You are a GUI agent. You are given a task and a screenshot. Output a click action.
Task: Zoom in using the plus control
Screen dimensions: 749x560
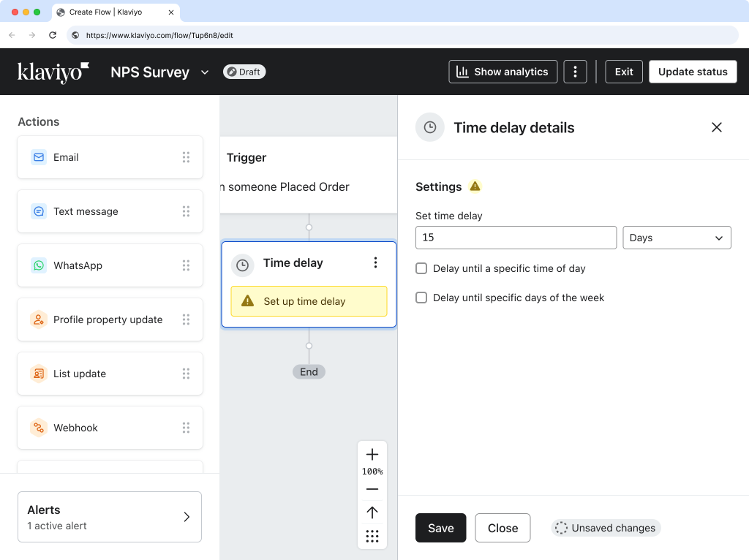click(372, 453)
